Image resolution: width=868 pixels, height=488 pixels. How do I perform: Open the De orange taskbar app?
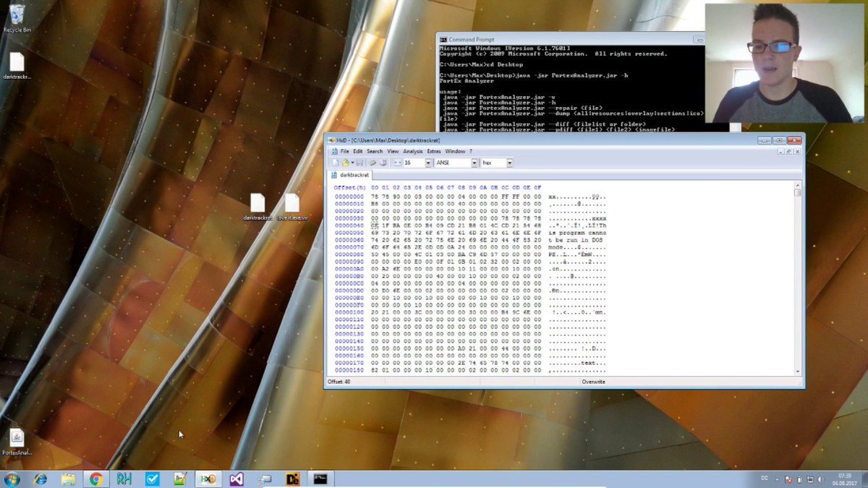[x=293, y=479]
